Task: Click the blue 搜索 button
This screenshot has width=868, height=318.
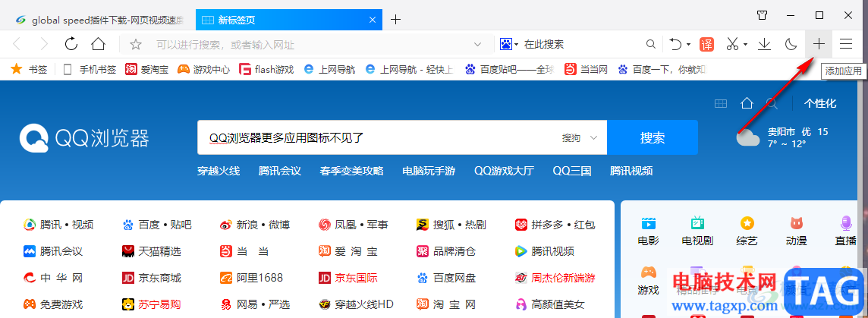Action: pyautogui.click(x=653, y=137)
